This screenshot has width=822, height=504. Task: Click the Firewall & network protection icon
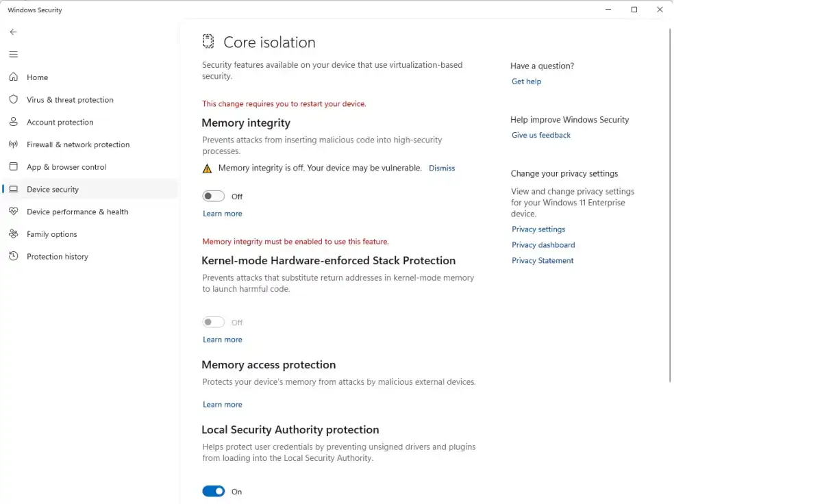[13, 144]
